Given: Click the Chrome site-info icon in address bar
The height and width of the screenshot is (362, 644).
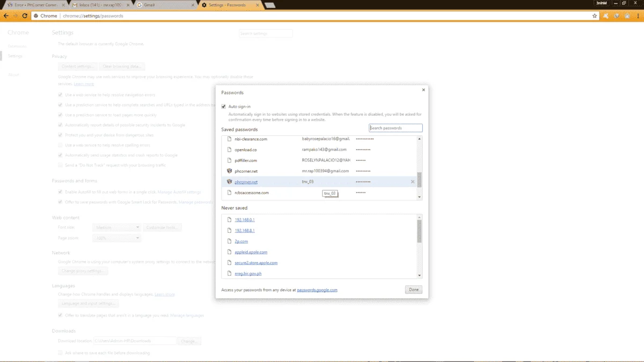Looking at the screenshot, I should [x=36, y=16].
